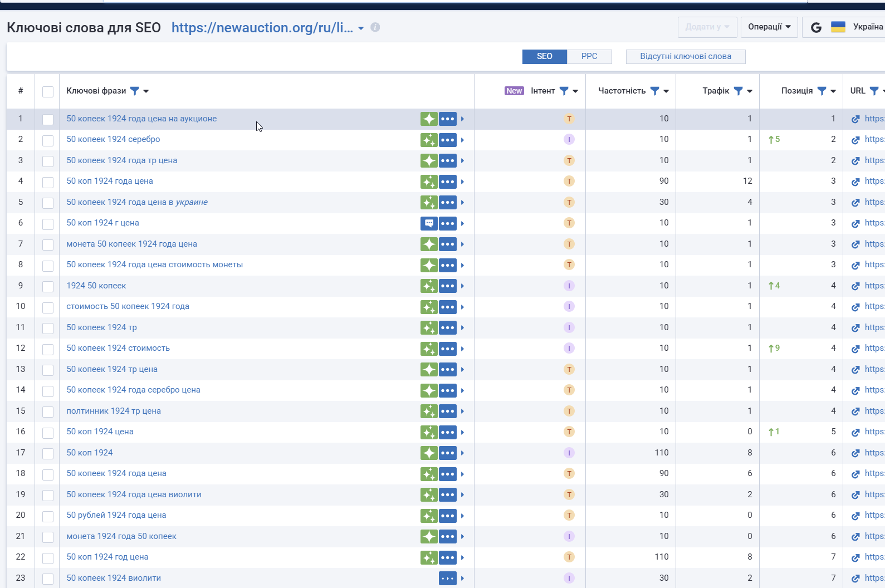Open the external link icon in row 2
Viewport: 885px width, 588px height.
855,140
